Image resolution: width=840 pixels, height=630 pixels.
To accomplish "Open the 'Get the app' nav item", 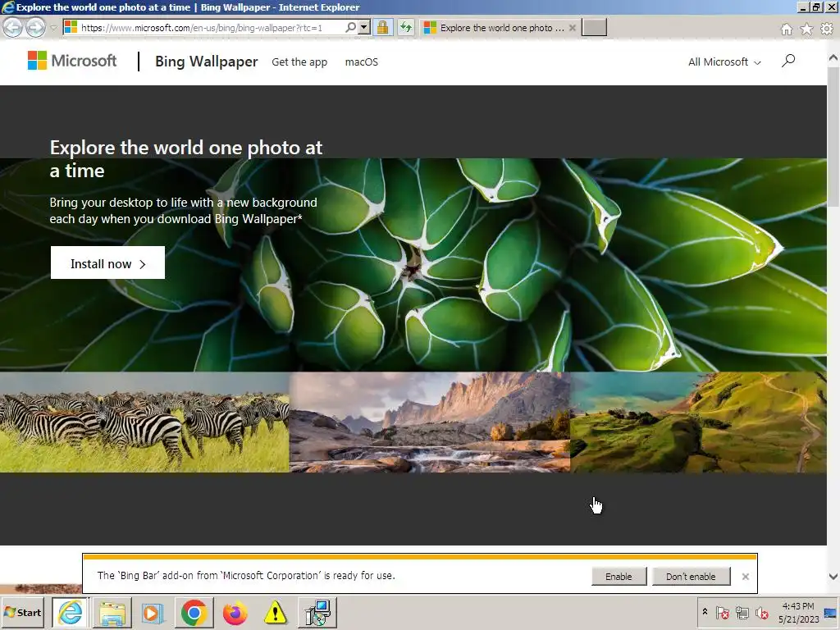I will pyautogui.click(x=299, y=62).
